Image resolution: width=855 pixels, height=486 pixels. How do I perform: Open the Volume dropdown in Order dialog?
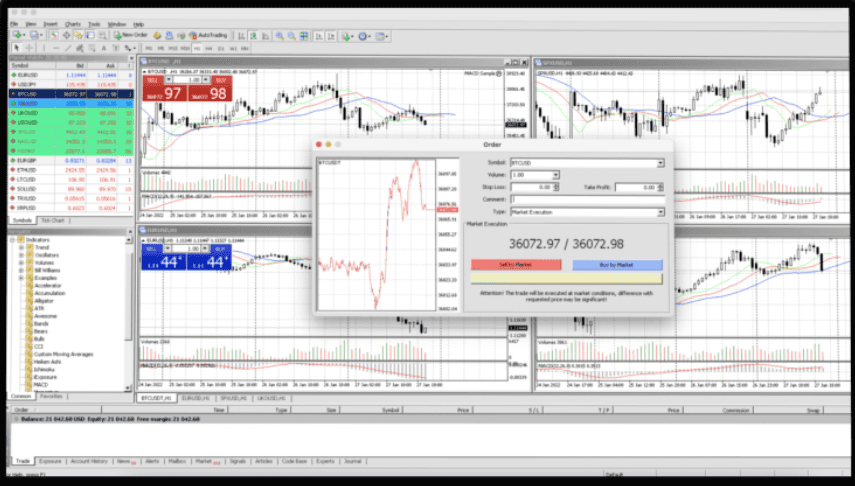556,175
